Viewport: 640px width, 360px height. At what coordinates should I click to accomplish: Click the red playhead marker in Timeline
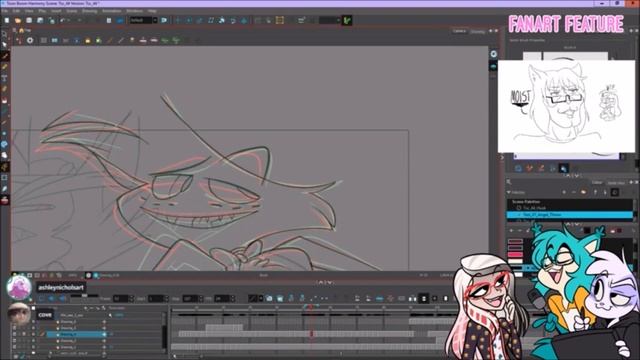(x=311, y=307)
